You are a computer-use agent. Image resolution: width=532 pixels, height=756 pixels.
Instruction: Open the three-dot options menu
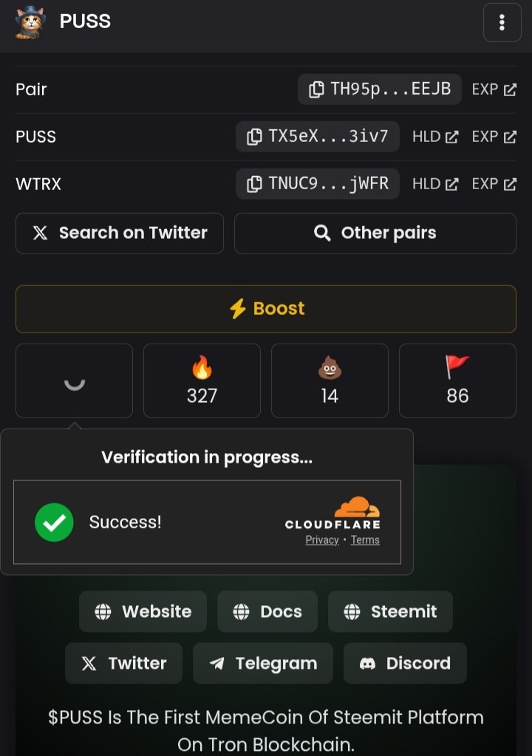tap(502, 22)
